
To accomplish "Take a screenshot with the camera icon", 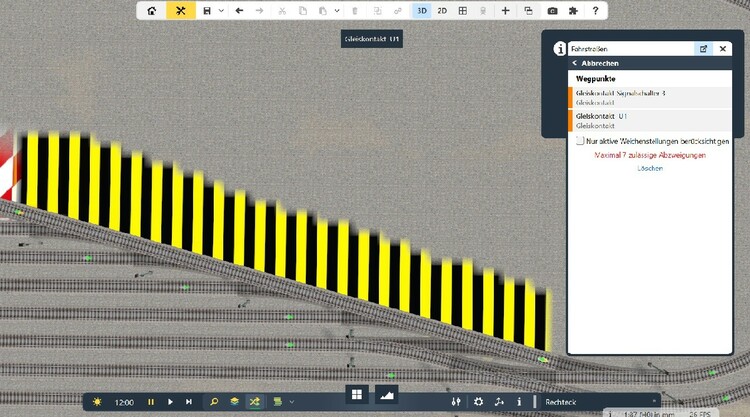I will 552,11.
